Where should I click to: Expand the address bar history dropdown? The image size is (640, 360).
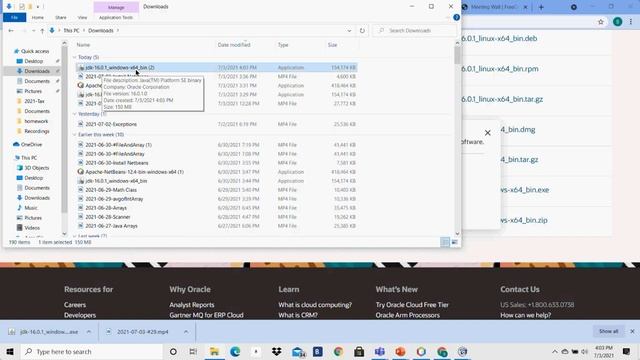click(x=349, y=31)
